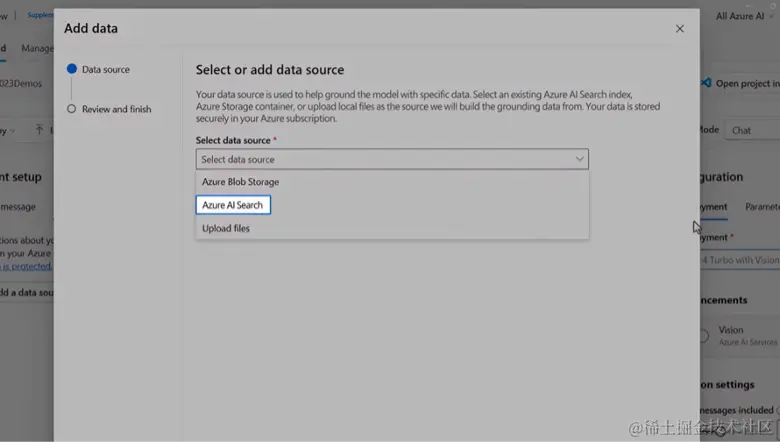Switch to Deployment tab in background
The height and width of the screenshot is (443, 780).
714,207
